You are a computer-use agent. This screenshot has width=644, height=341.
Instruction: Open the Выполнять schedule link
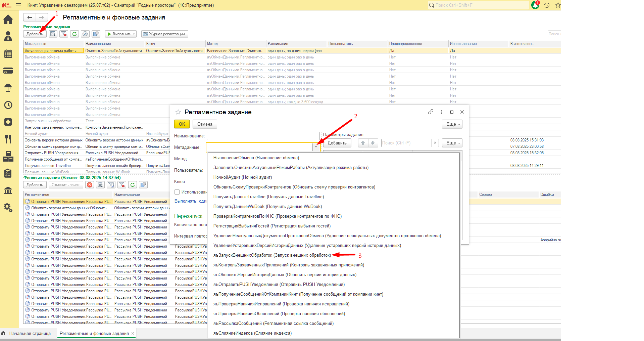tap(190, 201)
